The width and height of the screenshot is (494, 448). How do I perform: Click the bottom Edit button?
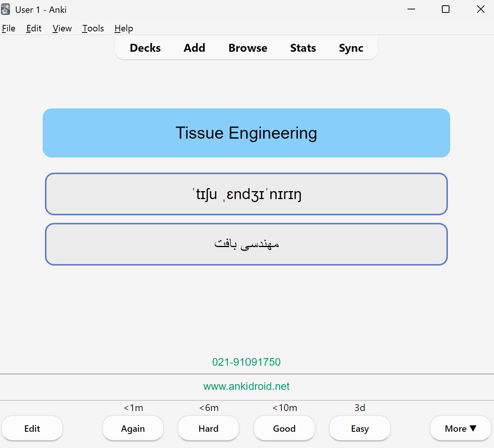click(32, 428)
